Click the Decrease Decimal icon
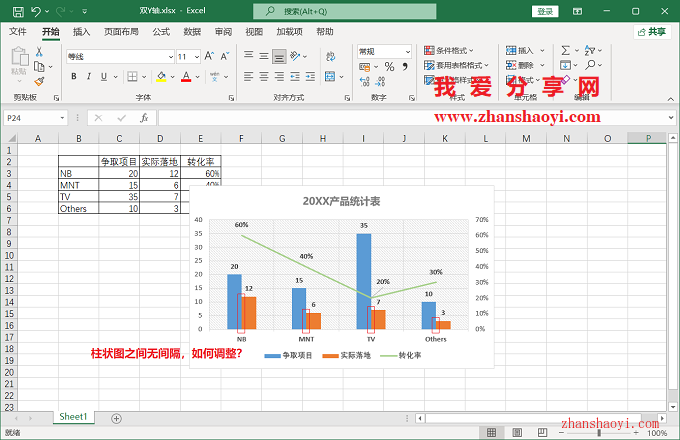This screenshot has height=440, width=680. point(380,81)
